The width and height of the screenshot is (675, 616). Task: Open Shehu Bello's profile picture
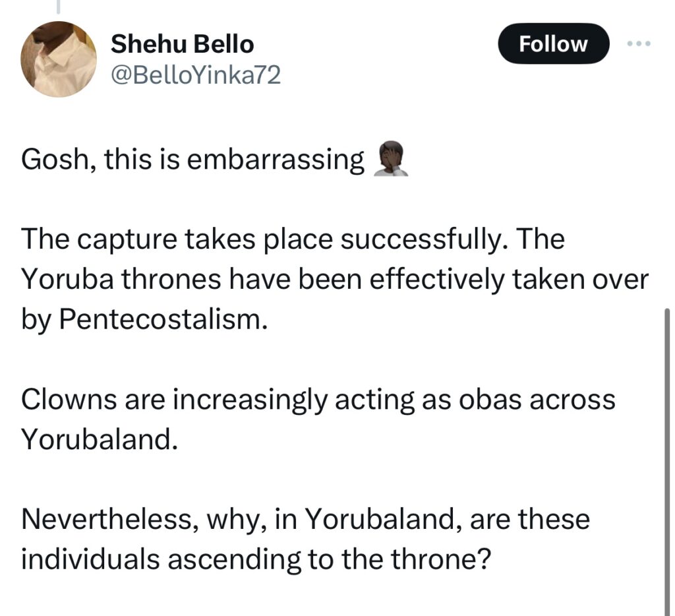59,59
